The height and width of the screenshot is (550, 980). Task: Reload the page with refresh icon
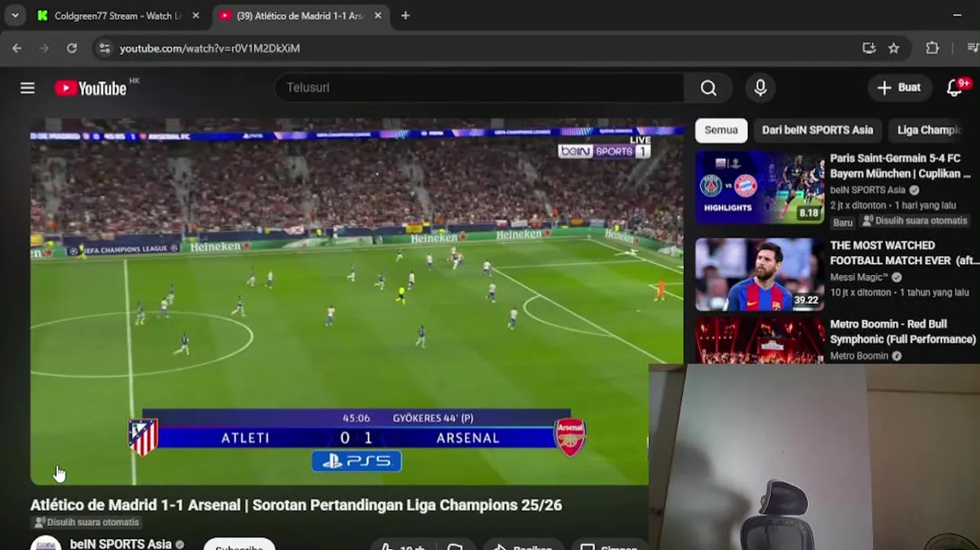[x=72, y=48]
